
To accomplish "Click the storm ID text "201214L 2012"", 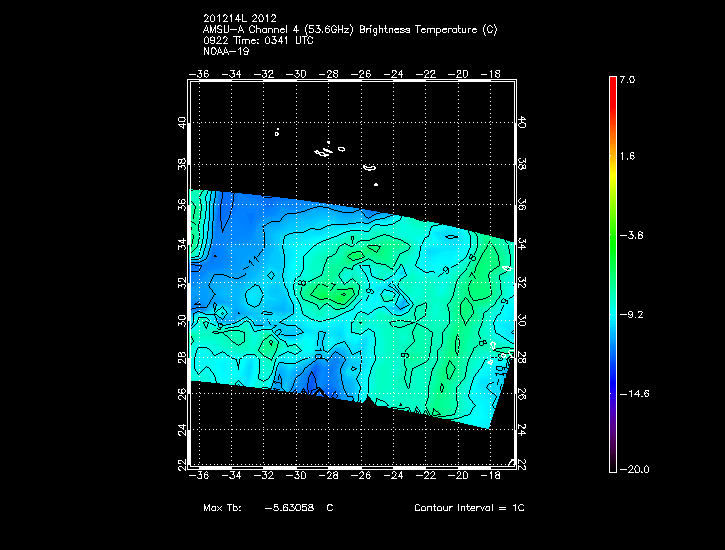I will 240,18.
